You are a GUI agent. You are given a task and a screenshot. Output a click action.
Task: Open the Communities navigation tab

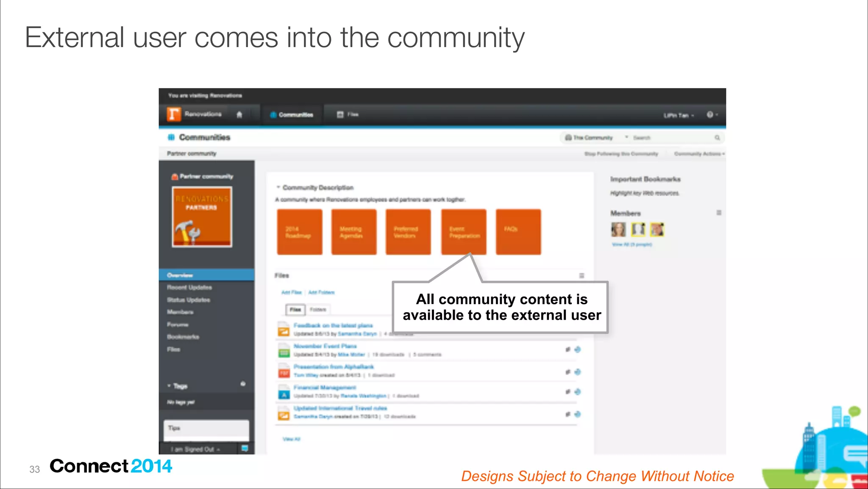pyautogui.click(x=292, y=115)
